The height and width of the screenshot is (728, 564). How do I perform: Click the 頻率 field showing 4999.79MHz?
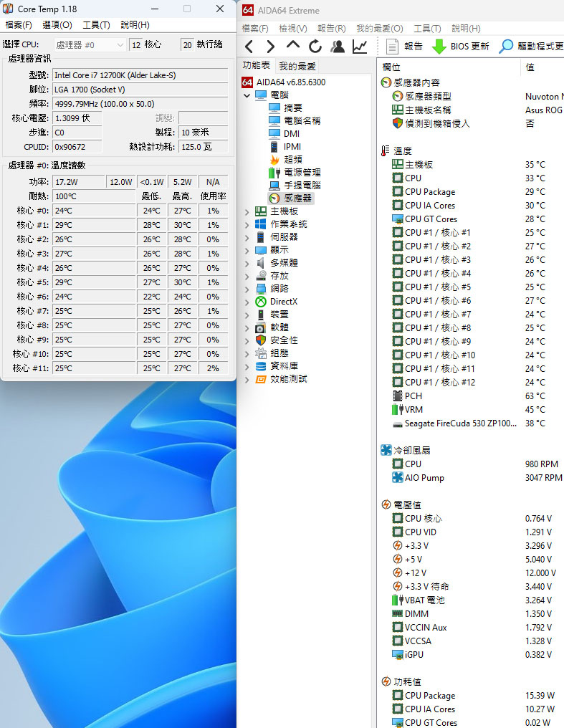click(140, 104)
